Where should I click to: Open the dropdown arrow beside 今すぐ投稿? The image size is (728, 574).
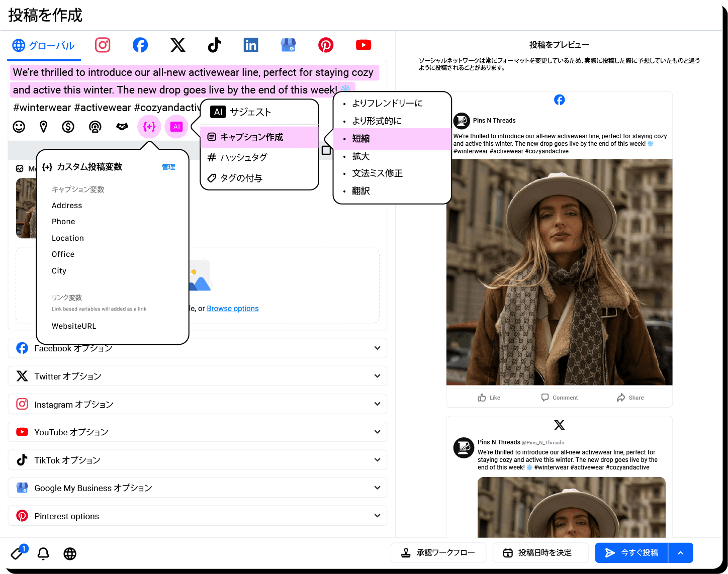pyautogui.click(x=681, y=553)
